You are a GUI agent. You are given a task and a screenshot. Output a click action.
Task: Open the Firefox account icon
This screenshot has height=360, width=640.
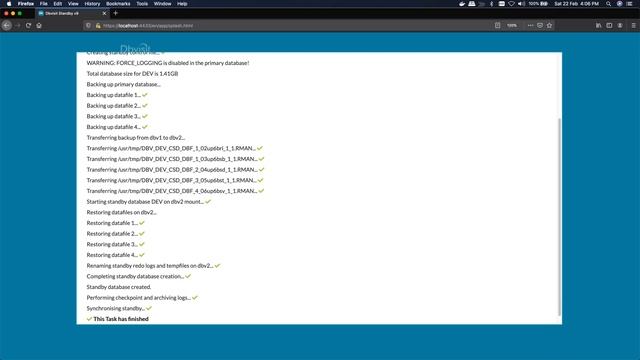pyautogui.click(x=620, y=25)
